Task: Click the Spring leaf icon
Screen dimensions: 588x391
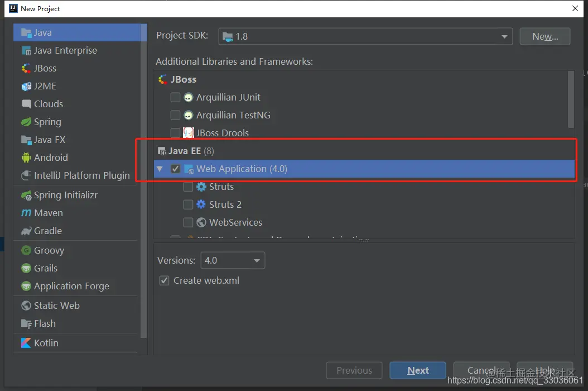Action: (x=26, y=122)
